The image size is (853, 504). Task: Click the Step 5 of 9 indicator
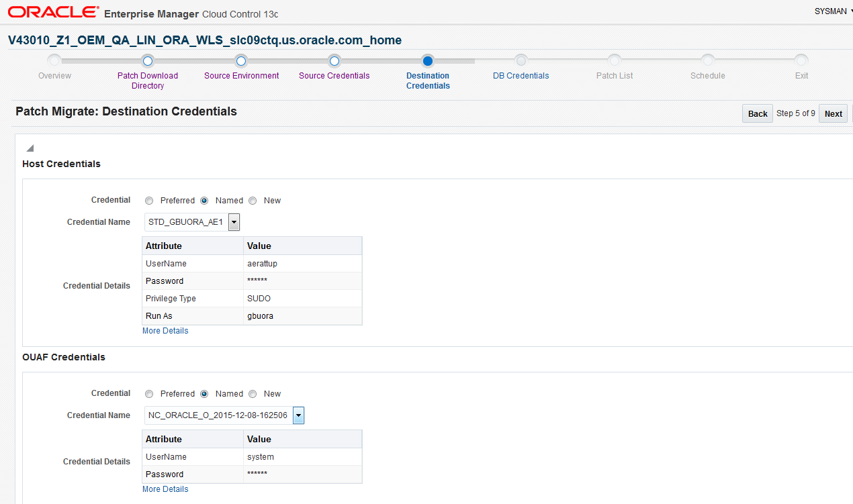point(796,113)
